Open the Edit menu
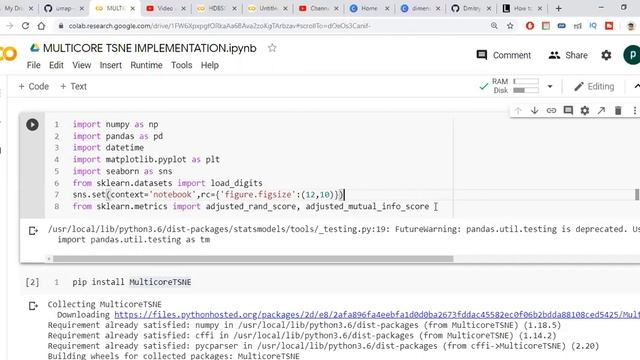 [56, 65]
